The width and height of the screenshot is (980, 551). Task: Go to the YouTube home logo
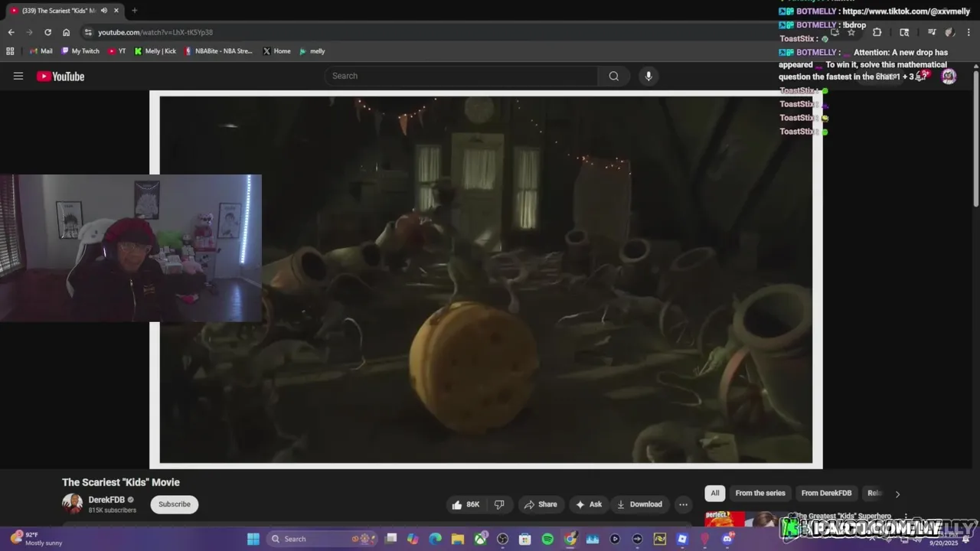click(x=60, y=76)
